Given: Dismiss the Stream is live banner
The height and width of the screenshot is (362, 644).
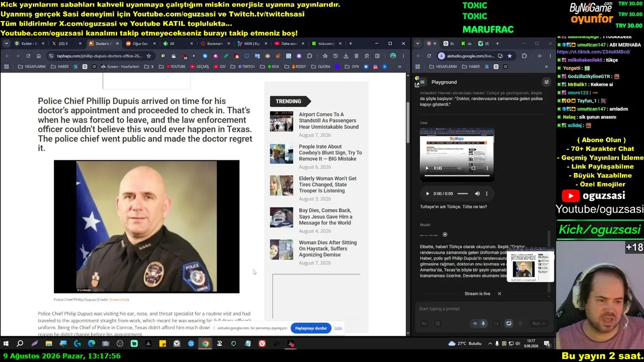Looking at the screenshot, I should [x=500, y=294].
